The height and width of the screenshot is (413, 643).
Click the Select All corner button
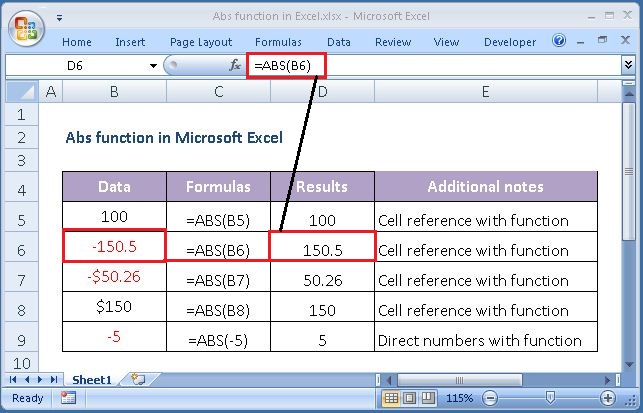tap(22, 91)
